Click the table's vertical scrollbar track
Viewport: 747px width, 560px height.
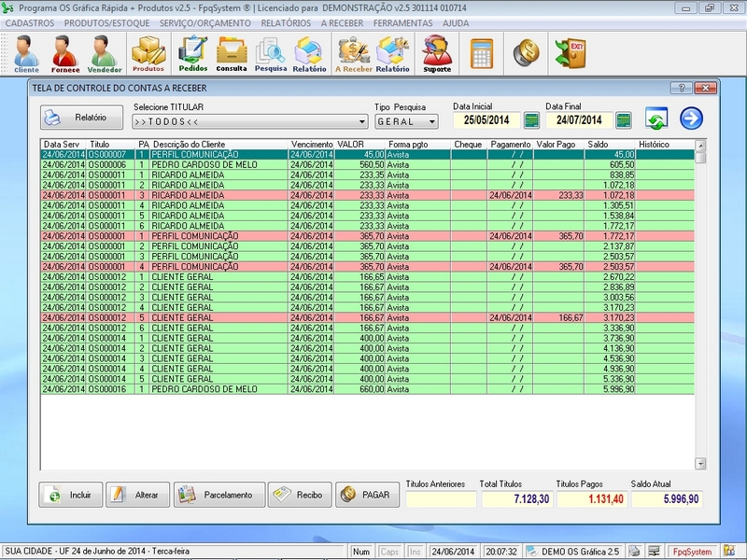coord(701,308)
